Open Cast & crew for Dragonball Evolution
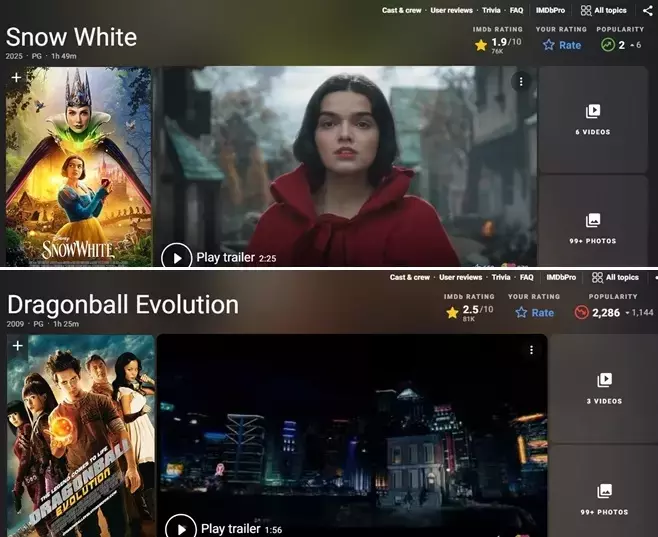The image size is (658, 537). coord(410,277)
